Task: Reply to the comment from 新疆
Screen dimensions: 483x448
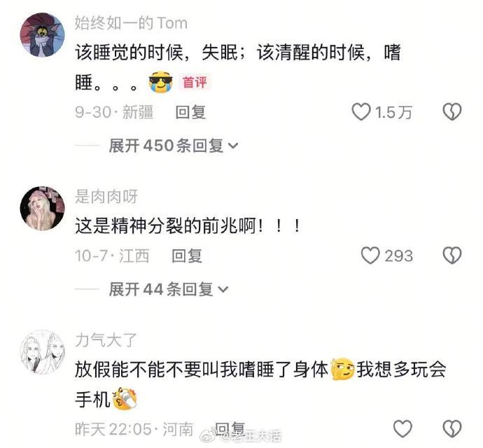Action: [x=190, y=112]
